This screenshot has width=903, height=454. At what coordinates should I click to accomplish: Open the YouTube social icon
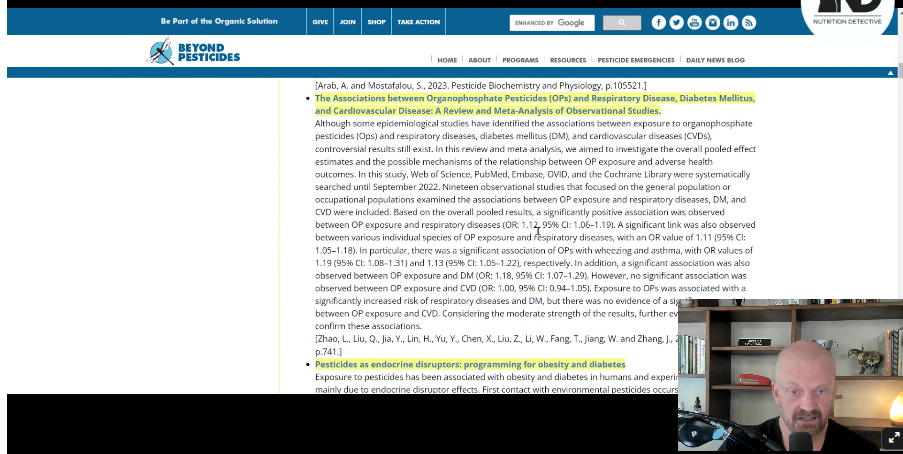click(695, 22)
